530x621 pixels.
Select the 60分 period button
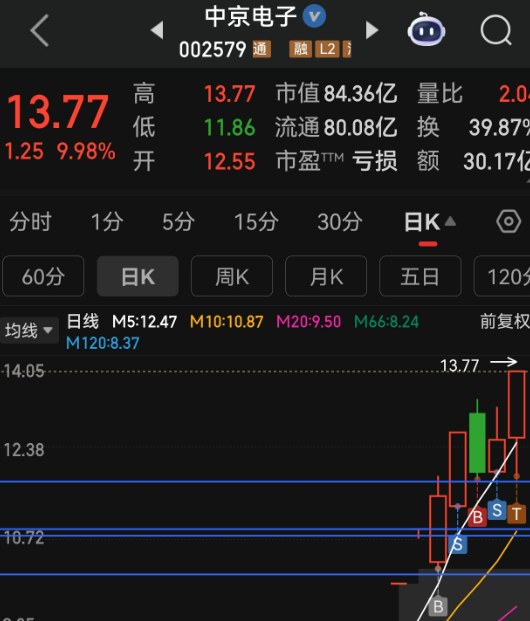(43, 276)
